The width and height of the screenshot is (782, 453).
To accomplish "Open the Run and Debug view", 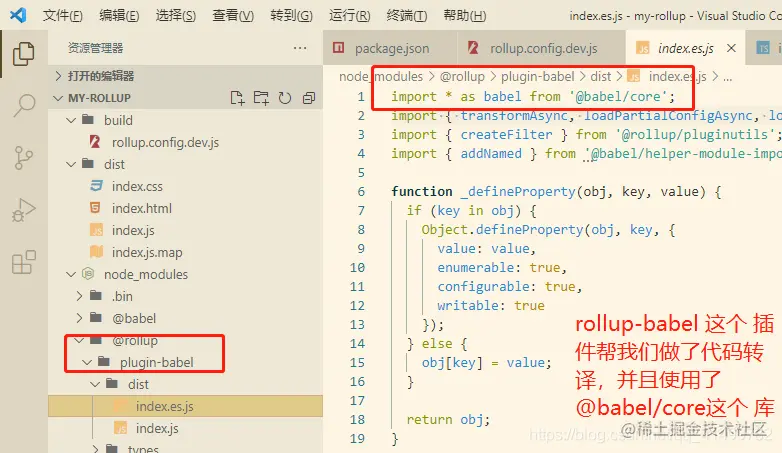I will [23, 210].
